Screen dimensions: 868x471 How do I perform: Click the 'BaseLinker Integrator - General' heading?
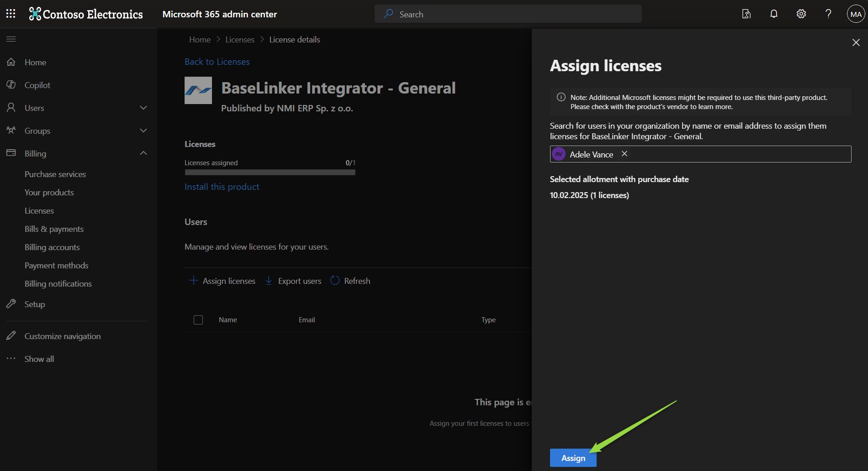(x=339, y=88)
